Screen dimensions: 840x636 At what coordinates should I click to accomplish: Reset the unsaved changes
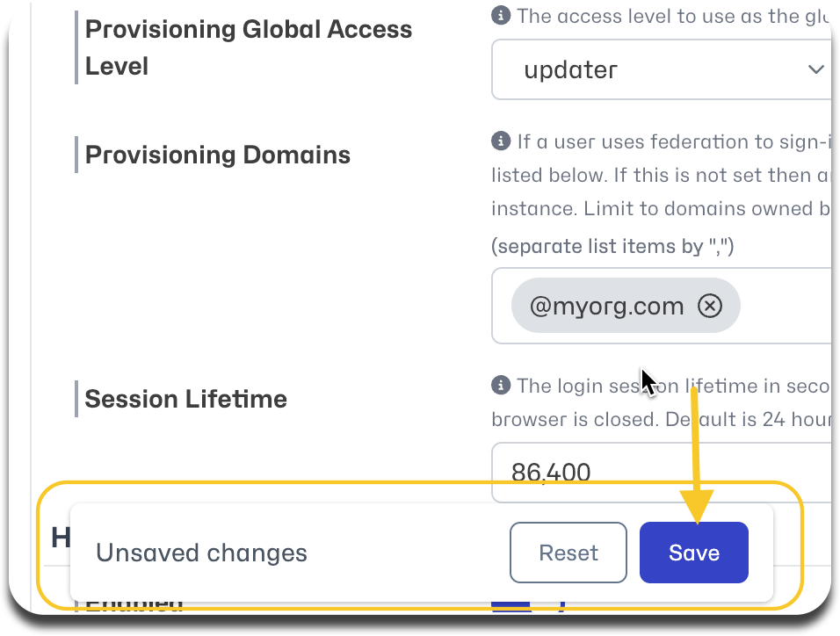[x=568, y=553]
